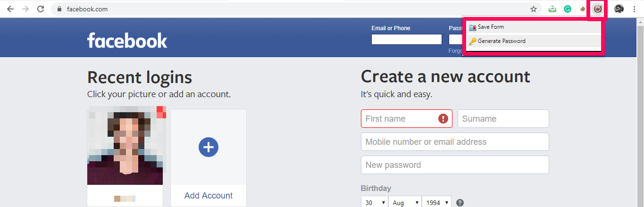Focus the New password field
Screen dimensions: 644x207
coord(455,165)
